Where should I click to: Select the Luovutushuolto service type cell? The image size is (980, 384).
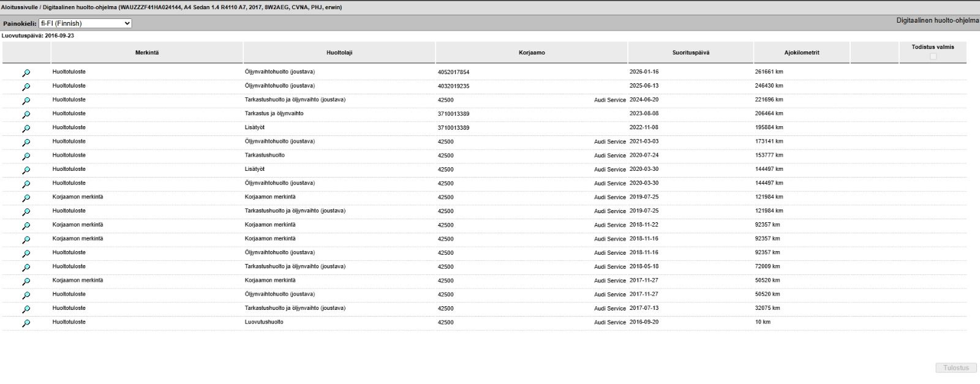[x=264, y=322]
